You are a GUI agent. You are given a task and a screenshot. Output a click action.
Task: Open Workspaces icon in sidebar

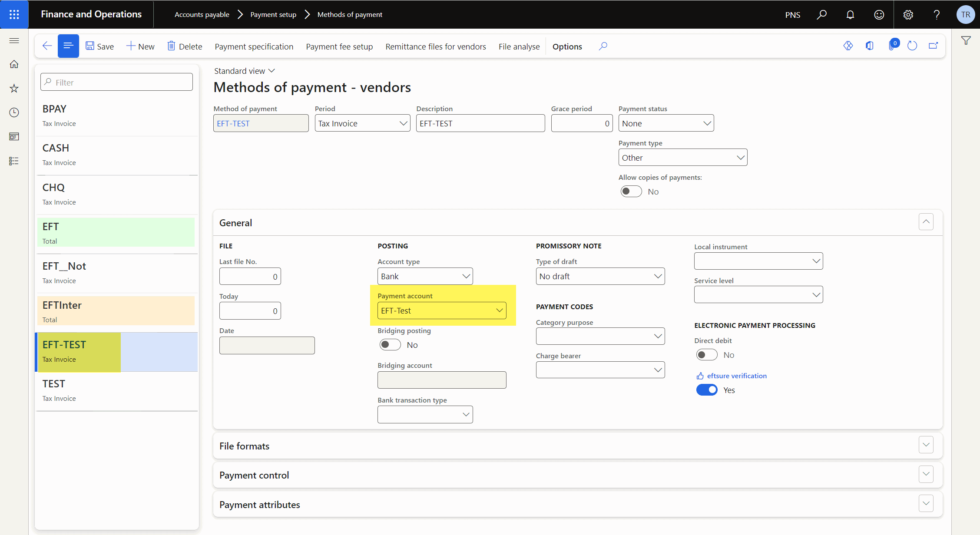(14, 137)
